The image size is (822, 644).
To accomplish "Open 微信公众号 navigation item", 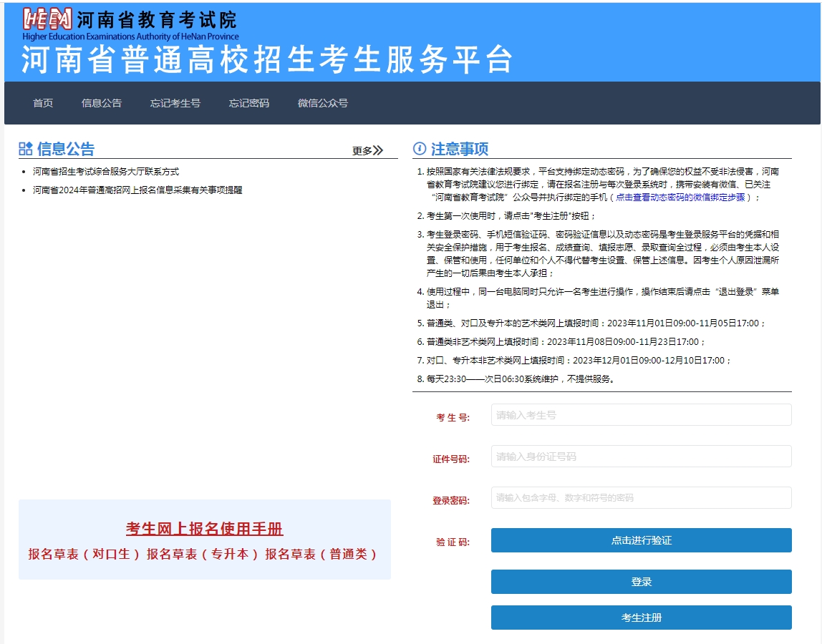I will (323, 103).
